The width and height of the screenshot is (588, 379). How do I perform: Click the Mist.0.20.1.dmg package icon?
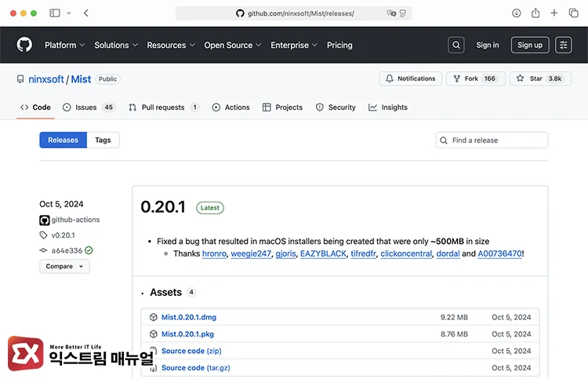click(x=153, y=317)
